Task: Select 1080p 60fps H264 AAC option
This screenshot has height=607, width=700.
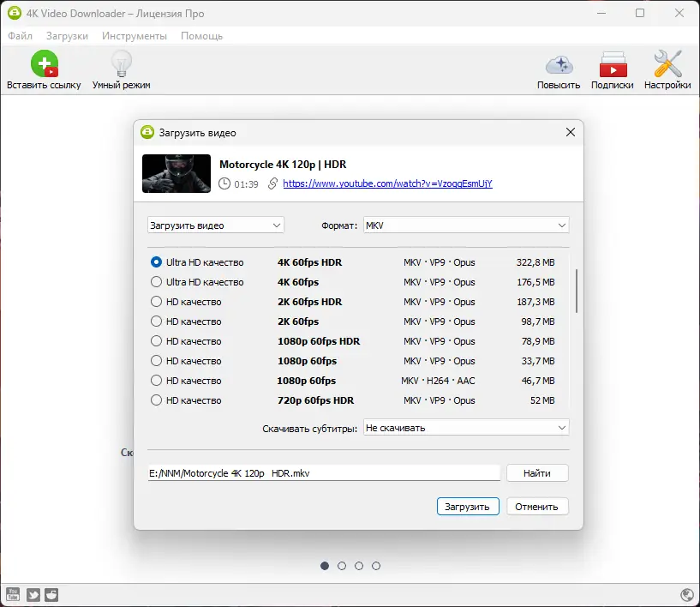Action: (x=156, y=380)
